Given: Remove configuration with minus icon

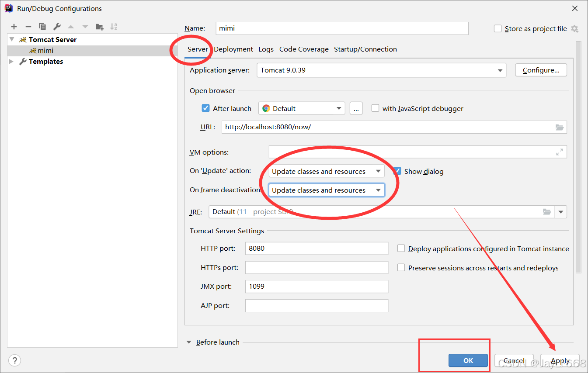Looking at the screenshot, I should click(28, 27).
